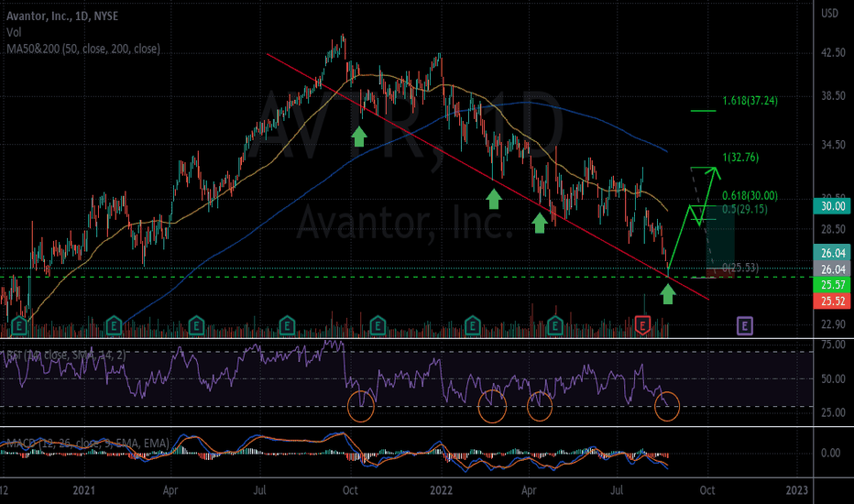Click the red earnings marker near Jul 2022

[643, 325]
